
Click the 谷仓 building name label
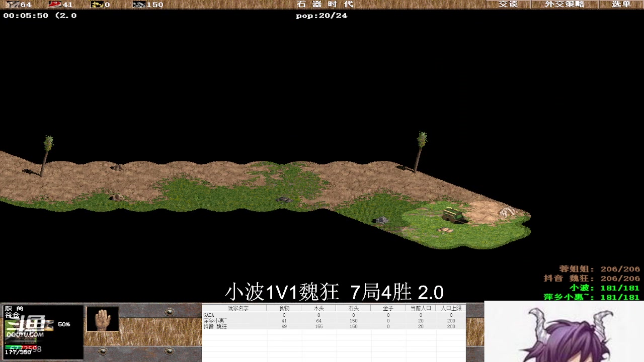12,315
